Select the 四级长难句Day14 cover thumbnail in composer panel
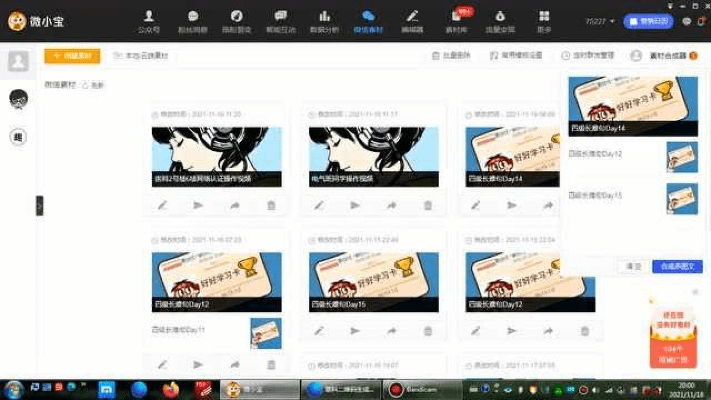Screen dimensions: 711x400 [633, 105]
